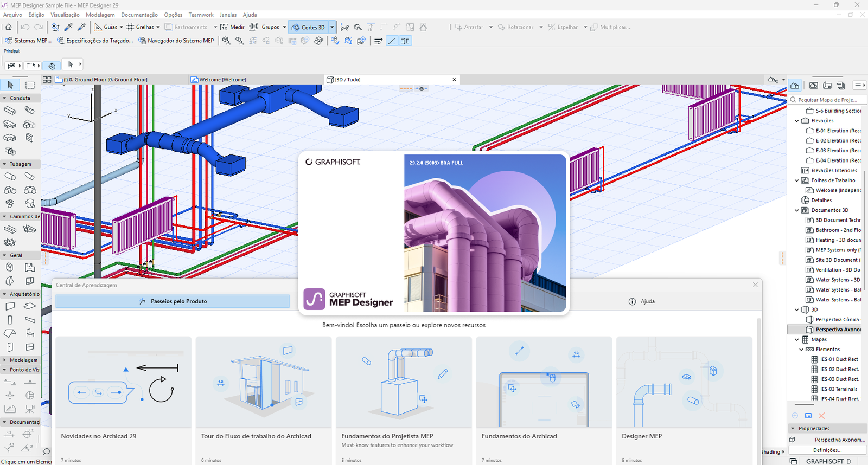Viewport: 868px width, 465px height.
Task: Open Guias dropdown arrow
Action: [121, 27]
